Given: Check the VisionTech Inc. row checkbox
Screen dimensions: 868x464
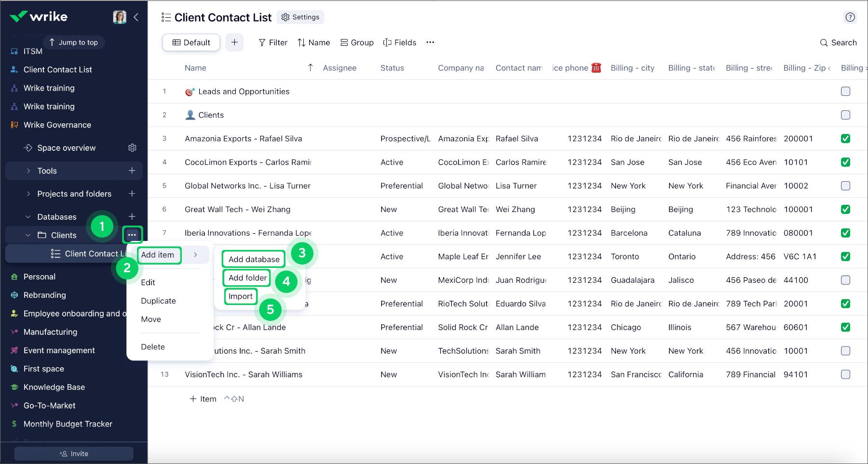Looking at the screenshot, I should (845, 374).
